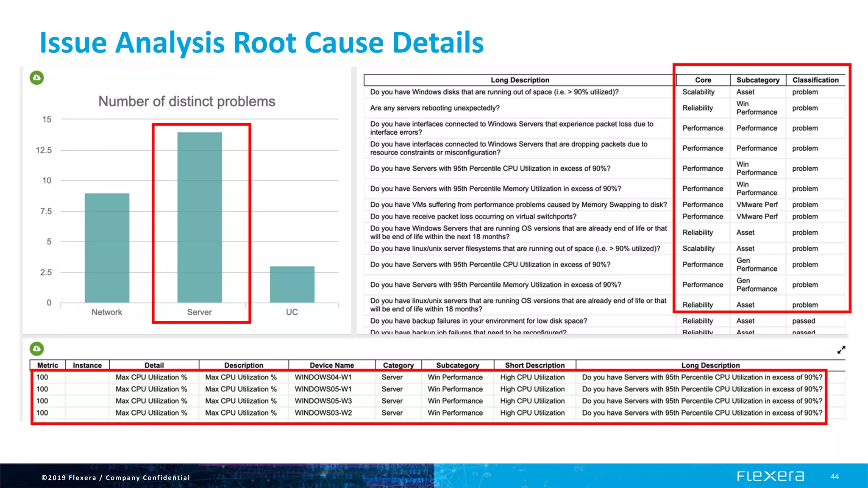Sort by the Core column header
Image resolution: width=868 pixels, height=488 pixels.
(703, 80)
